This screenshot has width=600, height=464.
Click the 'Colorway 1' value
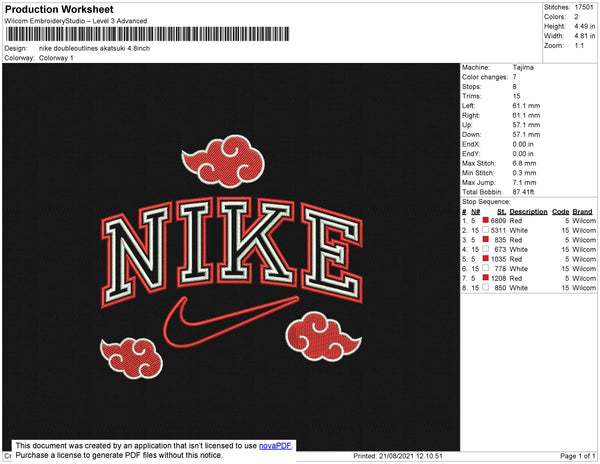pos(56,58)
